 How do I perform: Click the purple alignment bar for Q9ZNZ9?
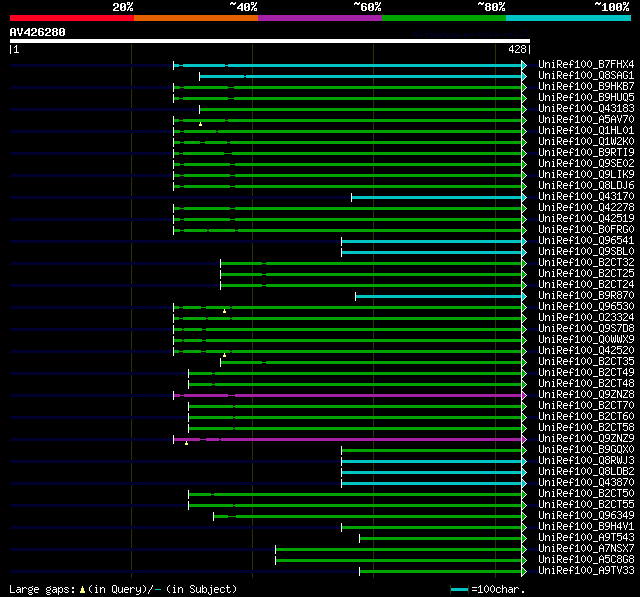(x=347, y=439)
